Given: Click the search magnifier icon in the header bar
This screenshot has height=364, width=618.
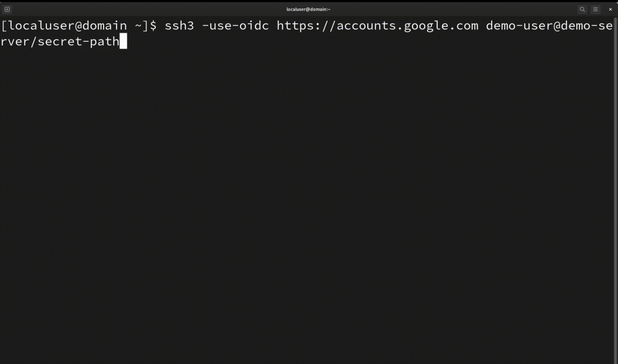Looking at the screenshot, I should point(582,9).
